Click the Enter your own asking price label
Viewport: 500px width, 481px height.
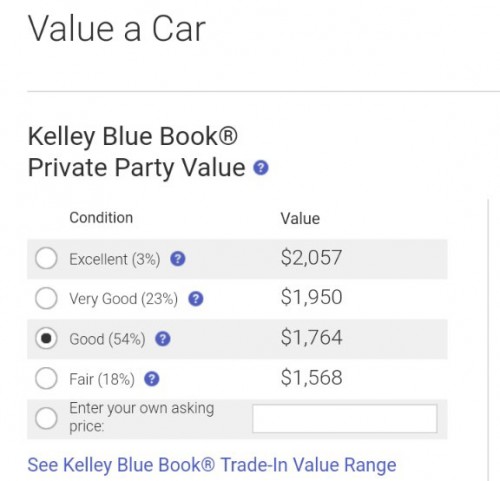click(142, 417)
